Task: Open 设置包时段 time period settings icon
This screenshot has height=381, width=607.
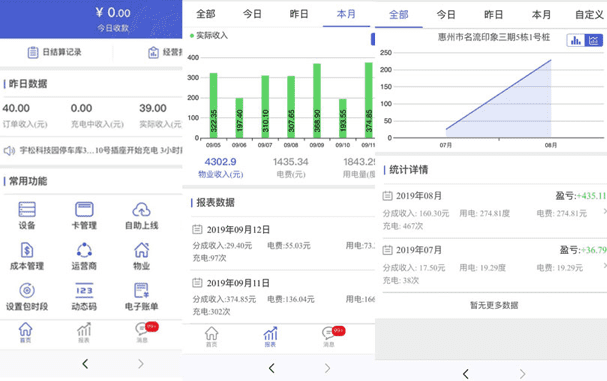Action: [x=27, y=290]
